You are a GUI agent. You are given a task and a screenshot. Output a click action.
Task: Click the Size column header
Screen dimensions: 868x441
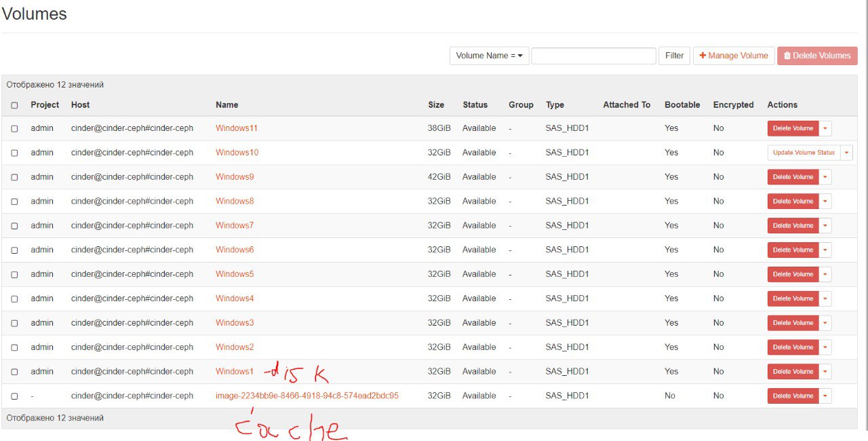[436, 105]
